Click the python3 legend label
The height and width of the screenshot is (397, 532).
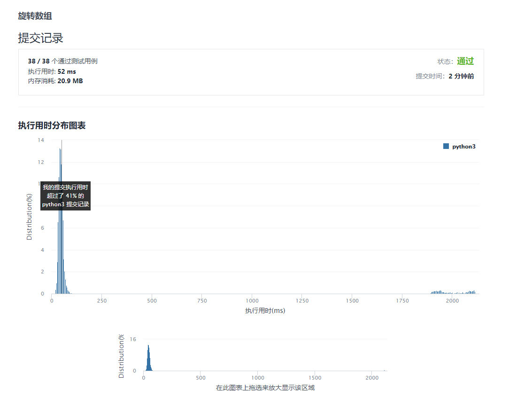[x=464, y=147]
